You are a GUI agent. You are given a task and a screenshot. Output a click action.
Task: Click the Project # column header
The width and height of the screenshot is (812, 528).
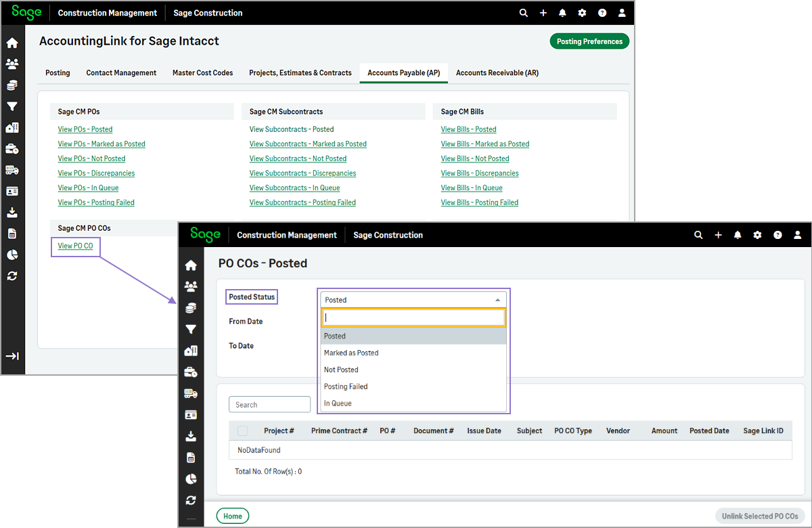pyautogui.click(x=279, y=431)
